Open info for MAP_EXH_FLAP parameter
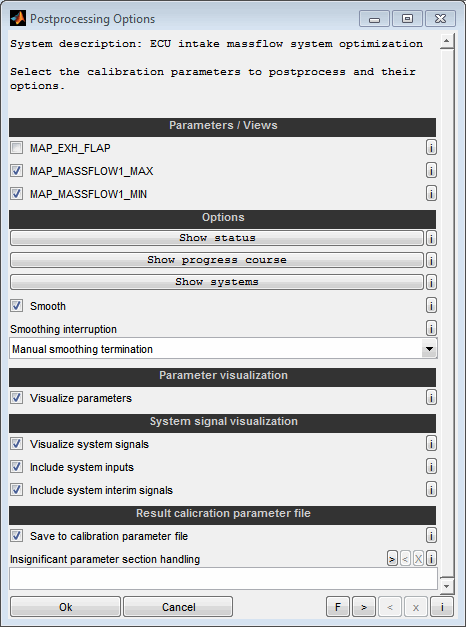 431,148
